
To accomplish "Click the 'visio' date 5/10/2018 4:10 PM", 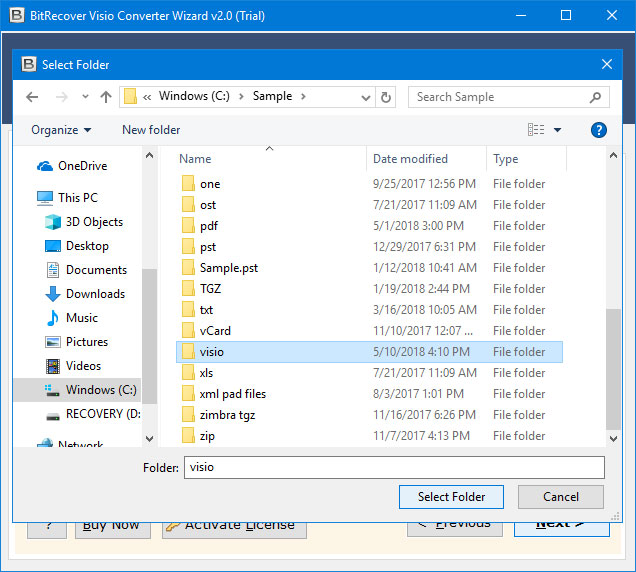I will coord(421,352).
